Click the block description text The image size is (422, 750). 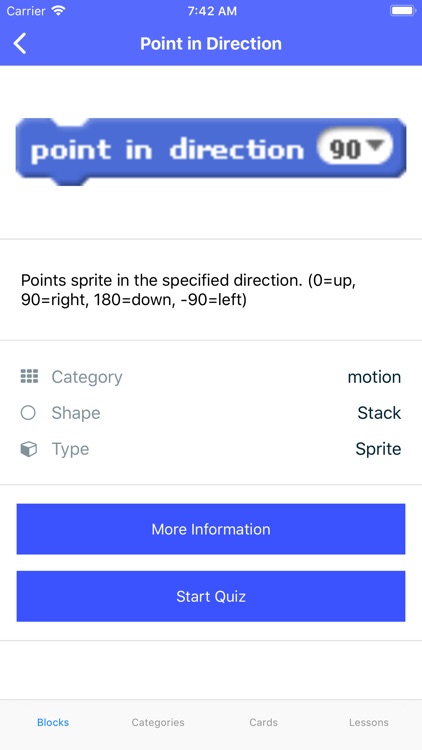(x=189, y=290)
